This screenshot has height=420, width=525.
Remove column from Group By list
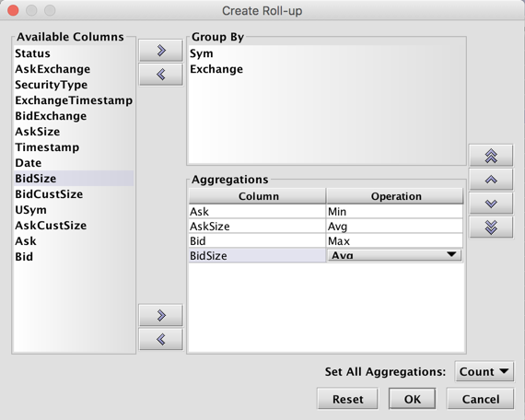coord(161,75)
